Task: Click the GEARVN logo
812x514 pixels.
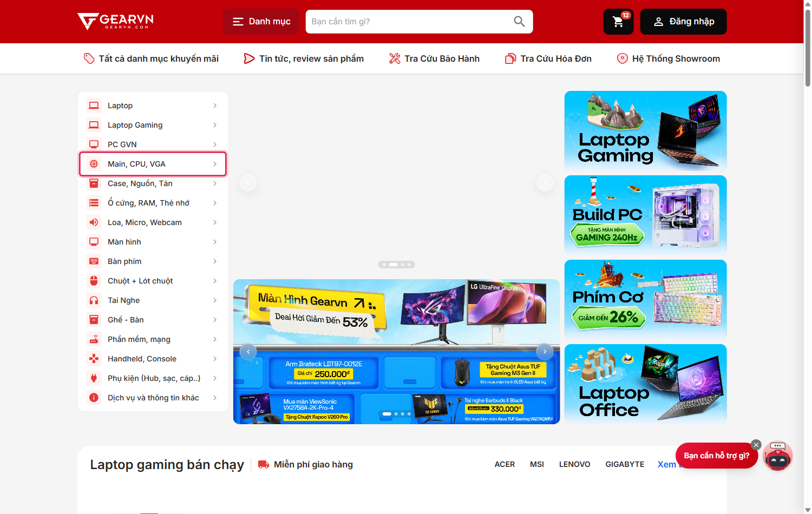Action: (x=115, y=22)
